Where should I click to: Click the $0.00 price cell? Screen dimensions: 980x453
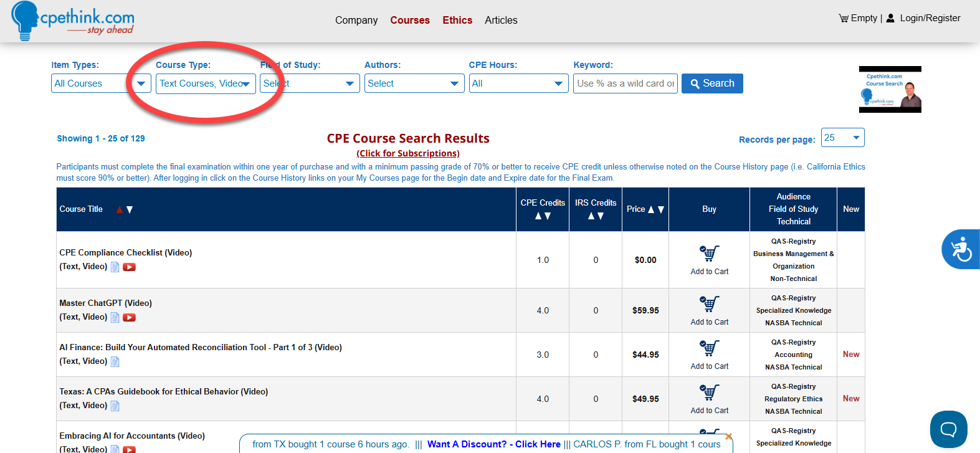(x=645, y=260)
